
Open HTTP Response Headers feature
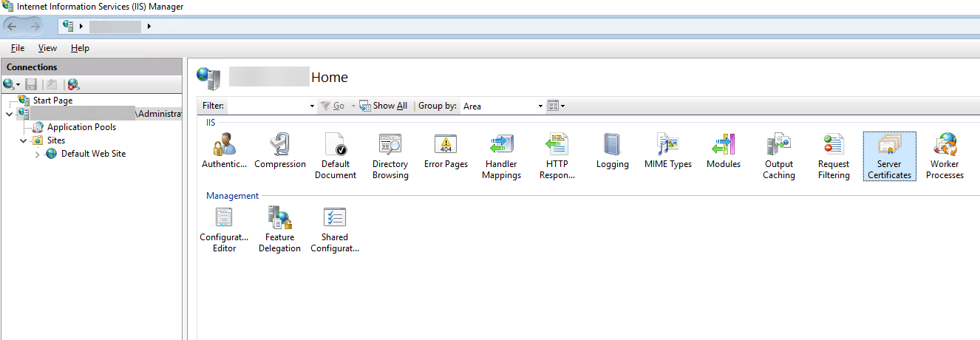tap(557, 157)
